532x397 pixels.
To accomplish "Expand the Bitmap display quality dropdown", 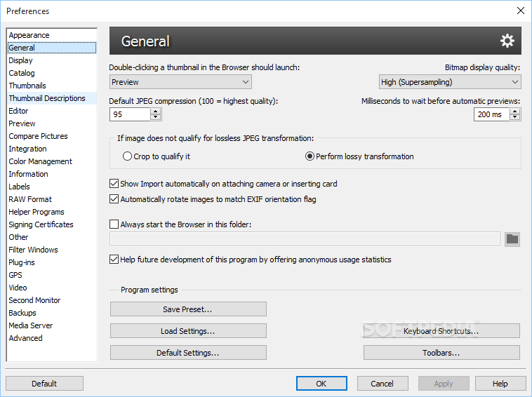I will pyautogui.click(x=450, y=82).
